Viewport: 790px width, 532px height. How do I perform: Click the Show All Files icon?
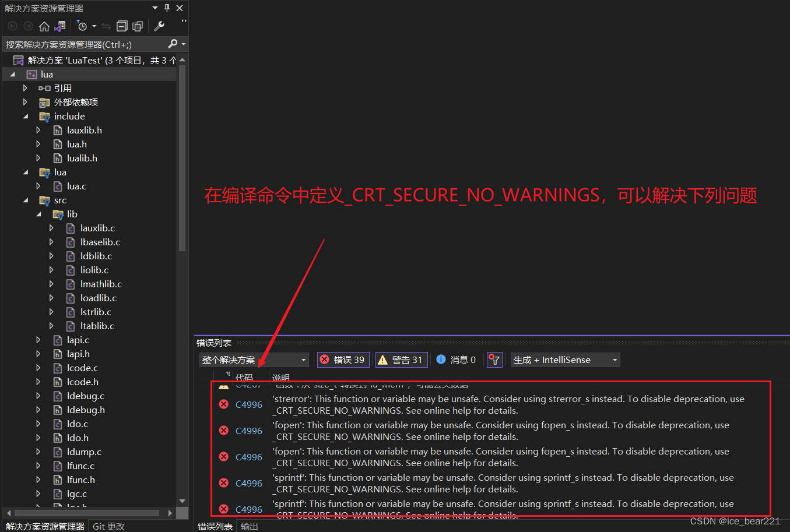coord(138,26)
